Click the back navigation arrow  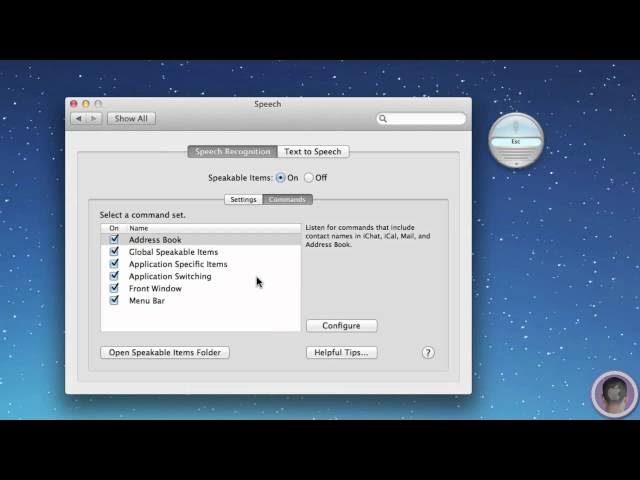tap(78, 118)
